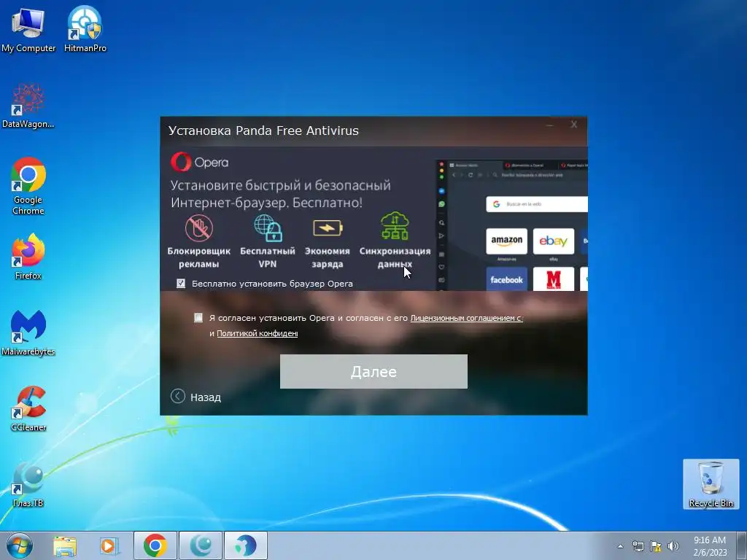Viewport: 747px width, 560px height.
Task: Check the agree to install Opera box
Action: (x=198, y=318)
